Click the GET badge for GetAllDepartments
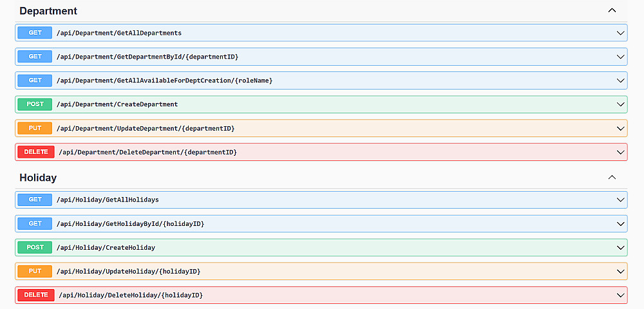Screen dimensions: 644x309 point(35,33)
